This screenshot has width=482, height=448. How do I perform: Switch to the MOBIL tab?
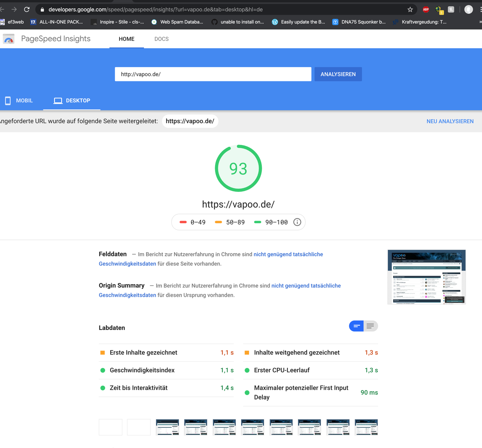coord(19,100)
